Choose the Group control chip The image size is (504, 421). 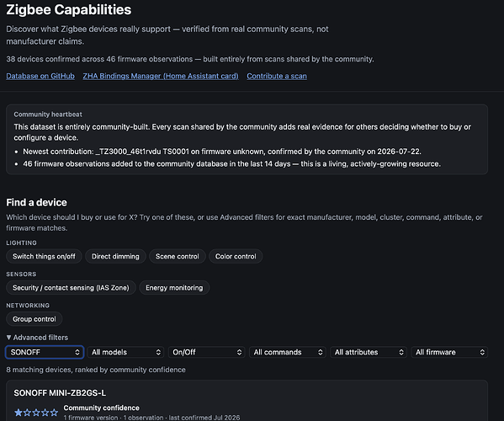[34, 319]
